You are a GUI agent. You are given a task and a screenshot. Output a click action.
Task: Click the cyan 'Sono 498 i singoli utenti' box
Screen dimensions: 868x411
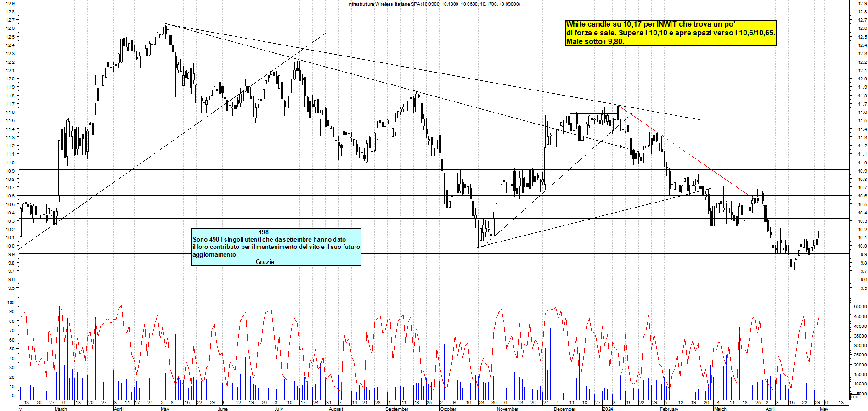pyautogui.click(x=276, y=247)
